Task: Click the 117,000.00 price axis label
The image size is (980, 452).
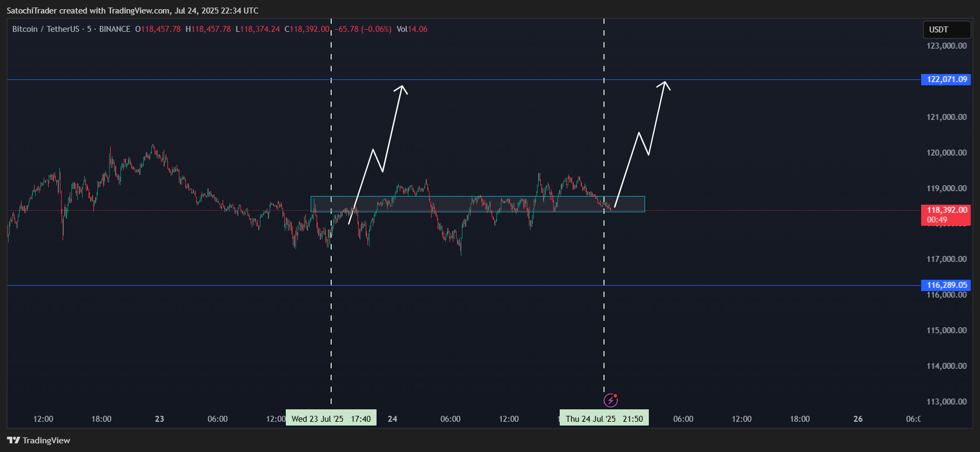Action: pyautogui.click(x=947, y=259)
